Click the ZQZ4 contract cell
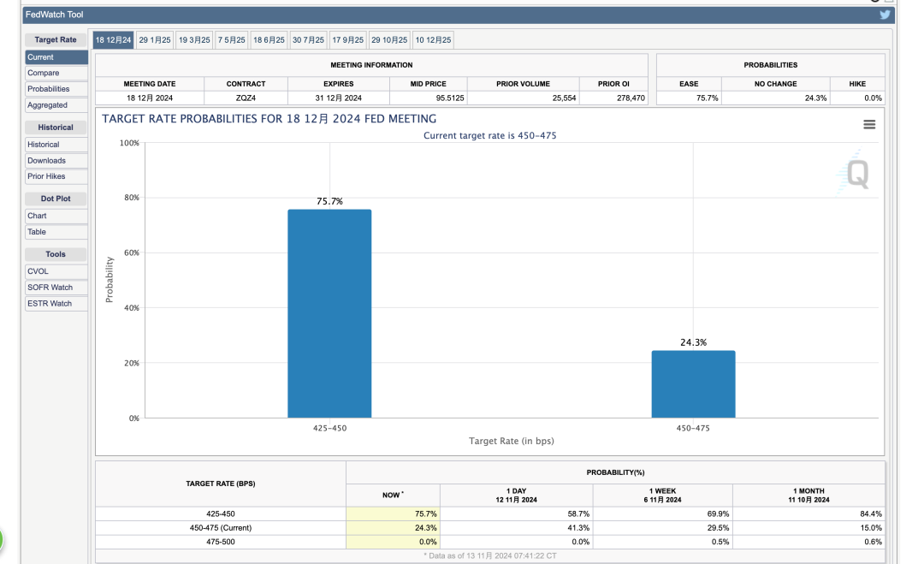This screenshot has height=564, width=924. point(246,98)
